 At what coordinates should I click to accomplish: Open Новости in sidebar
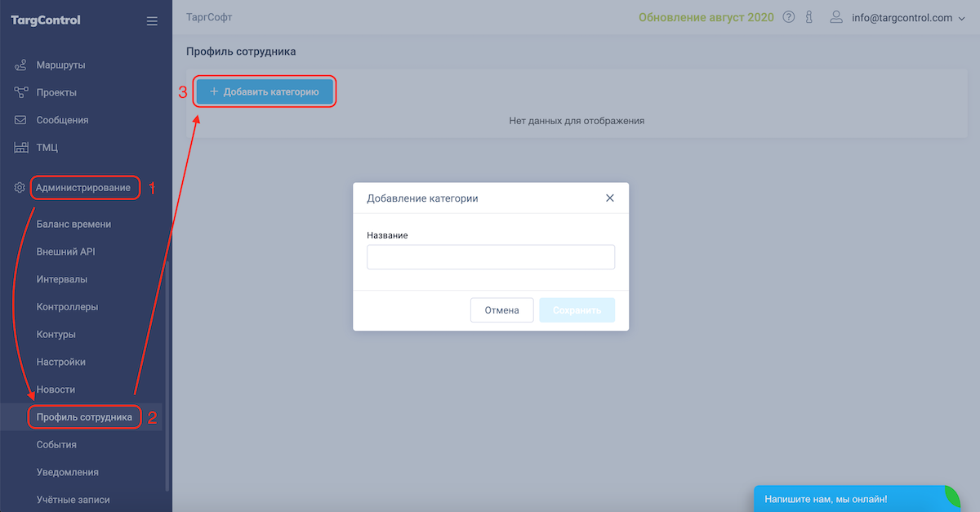coord(56,390)
